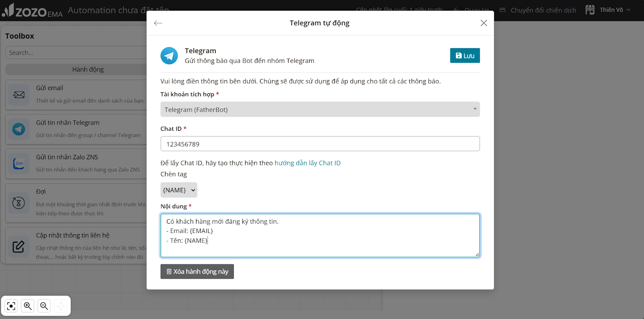Open the Thiên Võ user menu
This screenshot has width=644, height=319.
pos(615,10)
